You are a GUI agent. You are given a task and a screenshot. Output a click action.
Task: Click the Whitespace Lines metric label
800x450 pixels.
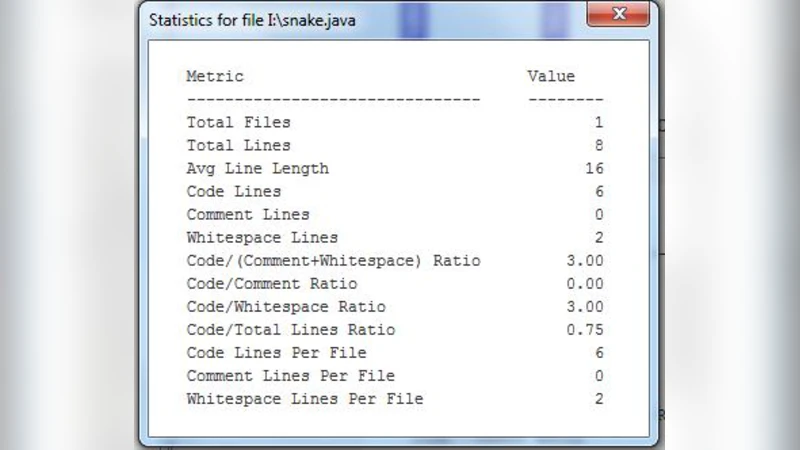click(x=262, y=237)
